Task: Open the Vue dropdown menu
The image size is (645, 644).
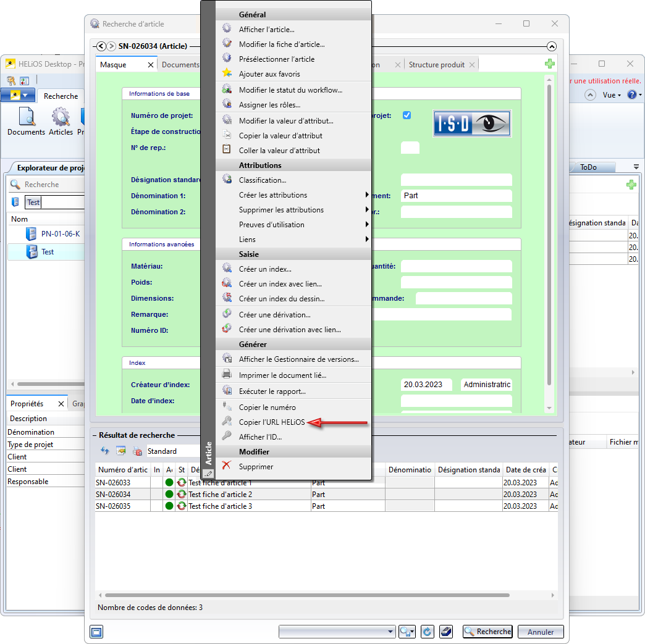Action: coord(612,95)
